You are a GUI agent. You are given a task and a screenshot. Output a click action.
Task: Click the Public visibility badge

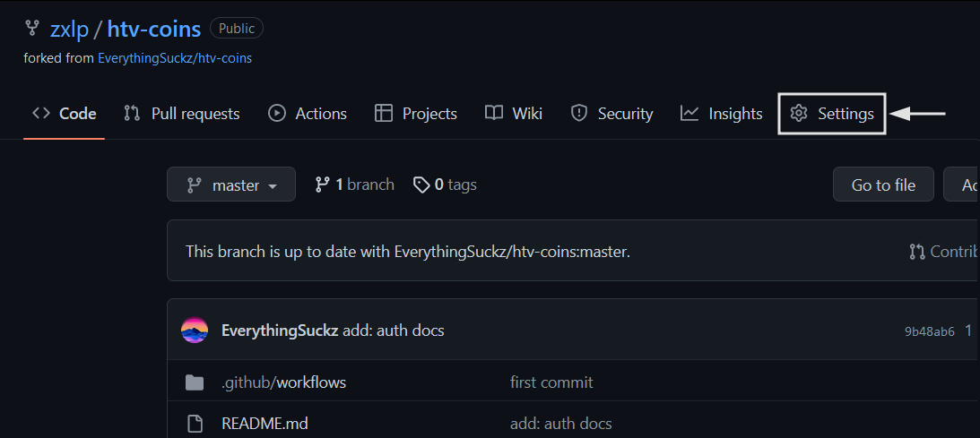236,29
